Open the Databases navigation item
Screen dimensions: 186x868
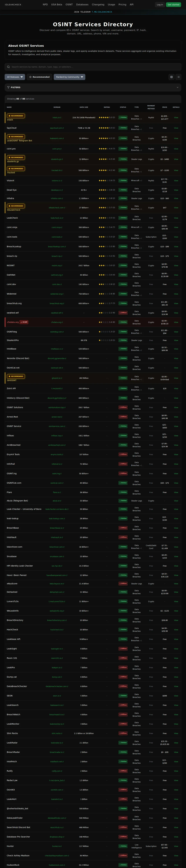82,5
